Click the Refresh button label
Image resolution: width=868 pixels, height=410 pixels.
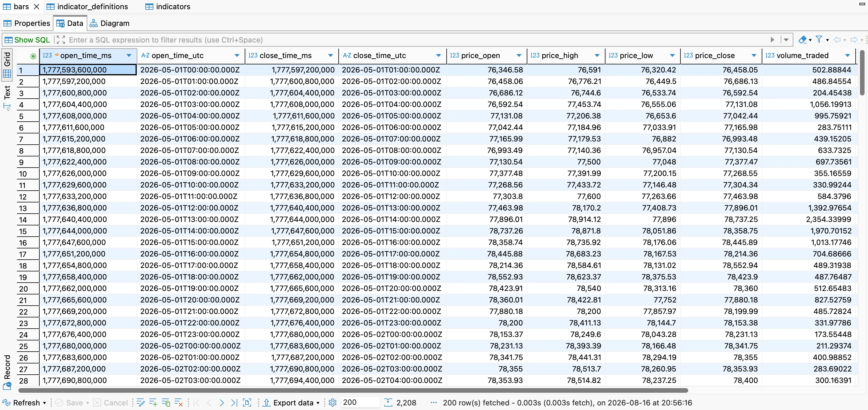(x=26, y=403)
